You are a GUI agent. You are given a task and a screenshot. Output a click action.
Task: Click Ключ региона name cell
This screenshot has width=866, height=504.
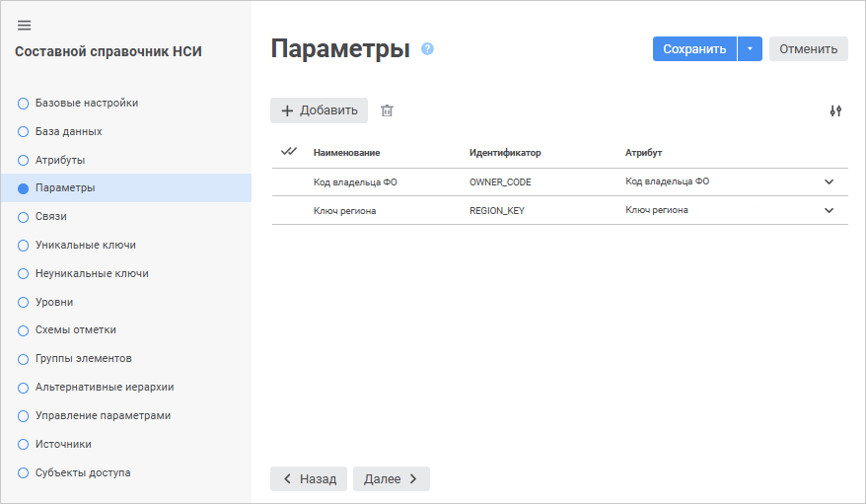coord(344,211)
